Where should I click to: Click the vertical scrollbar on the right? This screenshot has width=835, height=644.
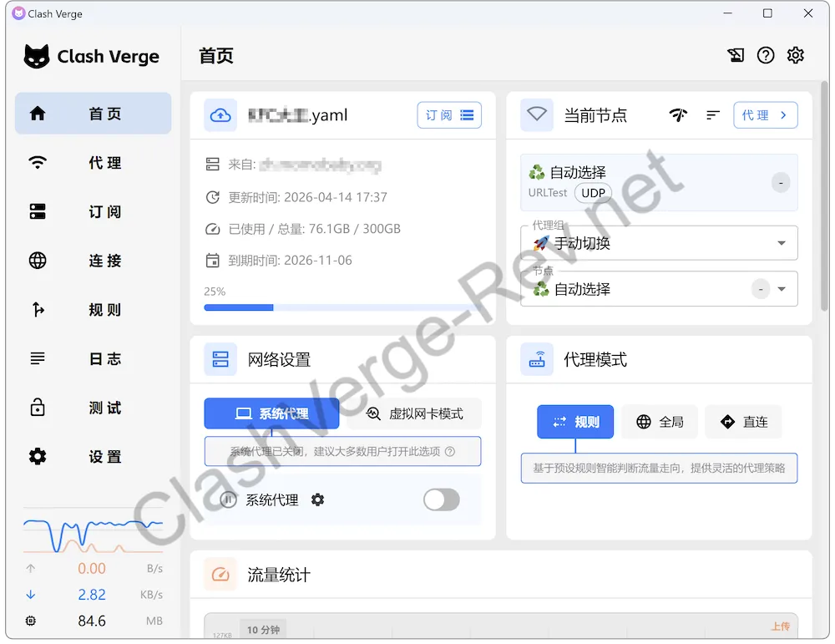824,195
